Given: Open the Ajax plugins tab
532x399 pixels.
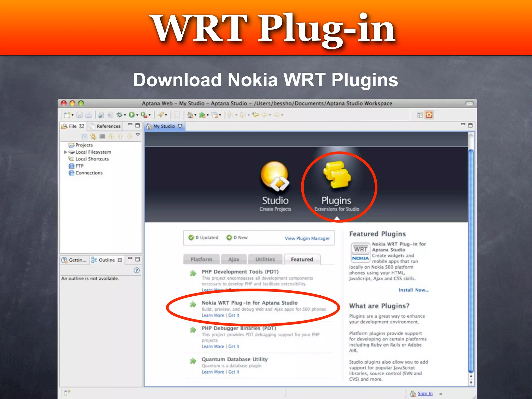Looking at the screenshot, I should 234,259.
